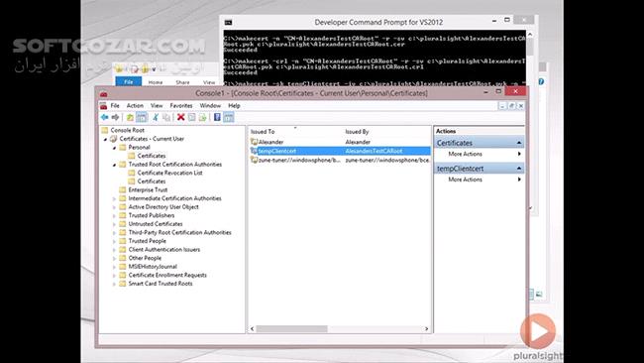The width and height of the screenshot is (644, 363).
Task: Click the Command Prompt scrollbar down arrow
Action: [x=530, y=208]
